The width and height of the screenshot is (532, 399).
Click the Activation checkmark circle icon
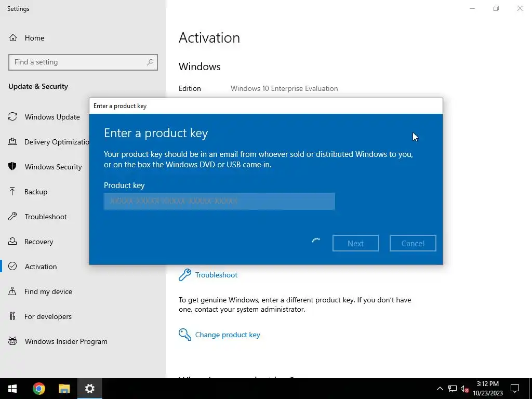click(12, 267)
